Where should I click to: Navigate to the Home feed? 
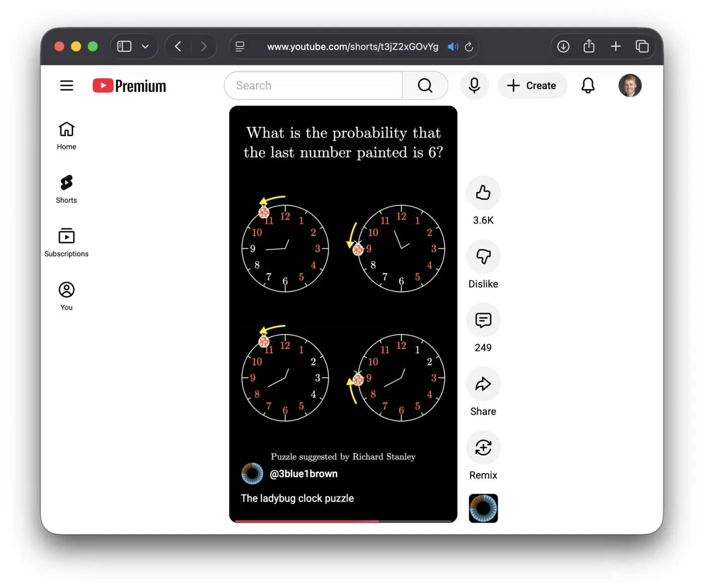pos(66,135)
